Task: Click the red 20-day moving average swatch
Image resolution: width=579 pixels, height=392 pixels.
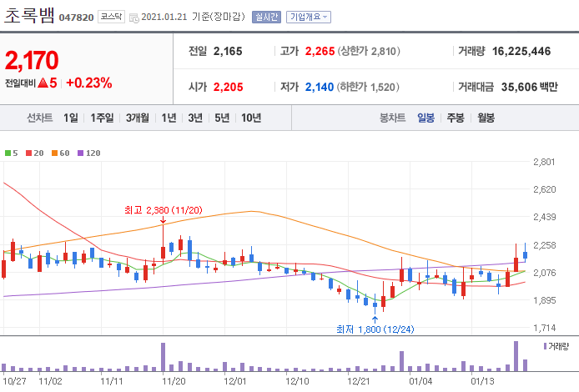Action: (x=29, y=153)
